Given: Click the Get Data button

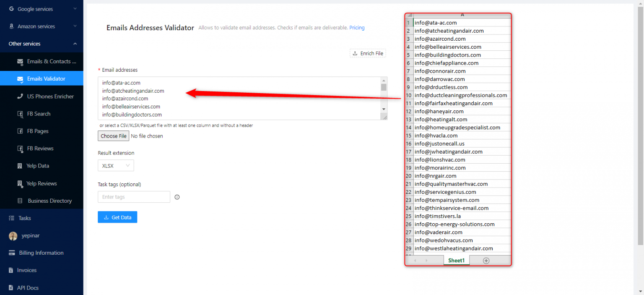Looking at the screenshot, I should tap(117, 217).
